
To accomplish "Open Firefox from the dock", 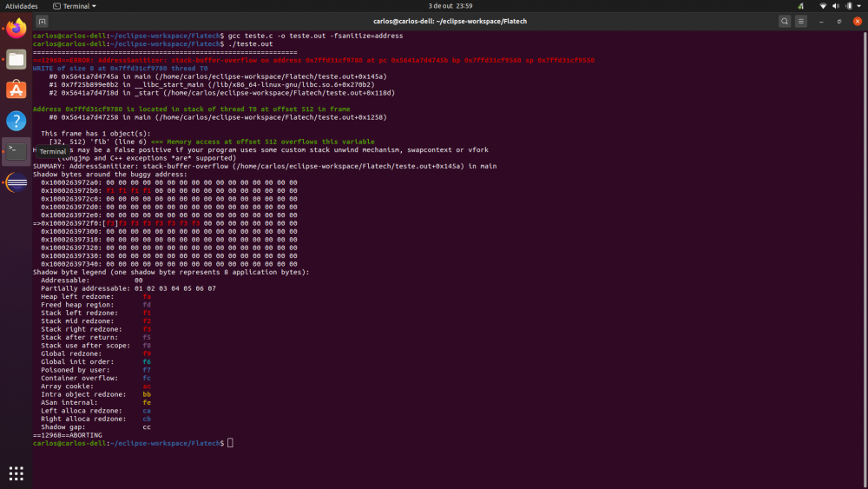I will 16,30.
